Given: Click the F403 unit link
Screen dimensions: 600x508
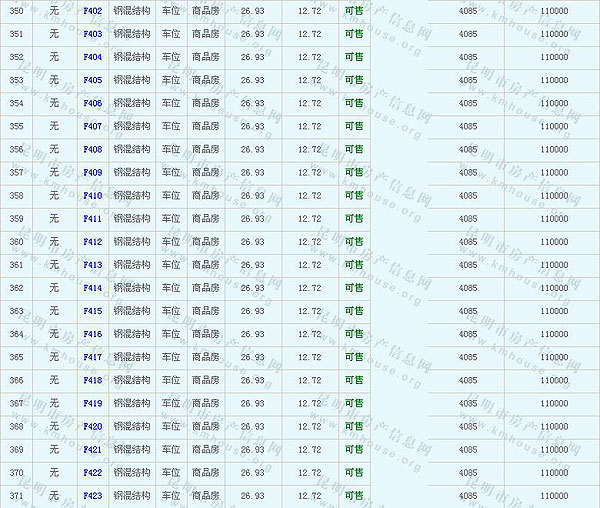Looking at the screenshot, I should (x=92, y=34).
